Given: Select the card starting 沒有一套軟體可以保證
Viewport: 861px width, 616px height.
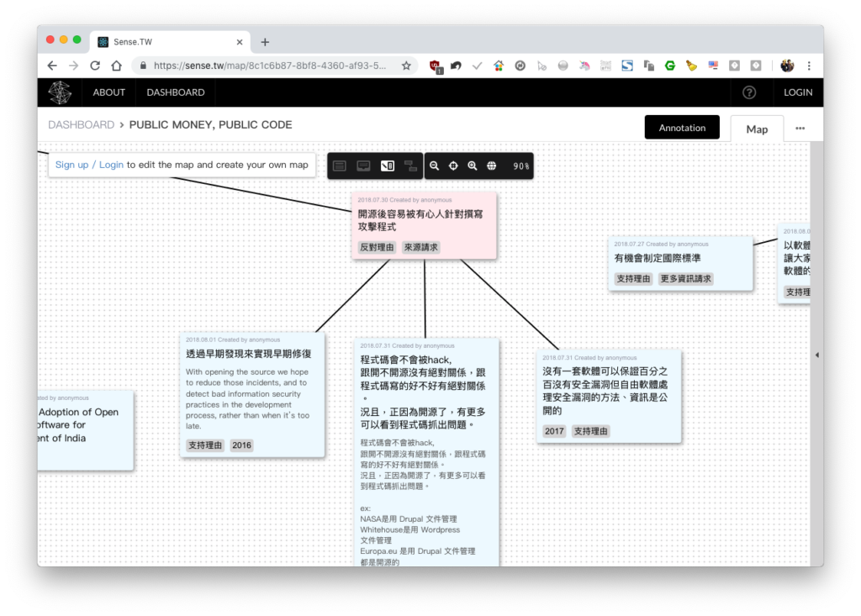Looking at the screenshot, I should click(x=609, y=397).
